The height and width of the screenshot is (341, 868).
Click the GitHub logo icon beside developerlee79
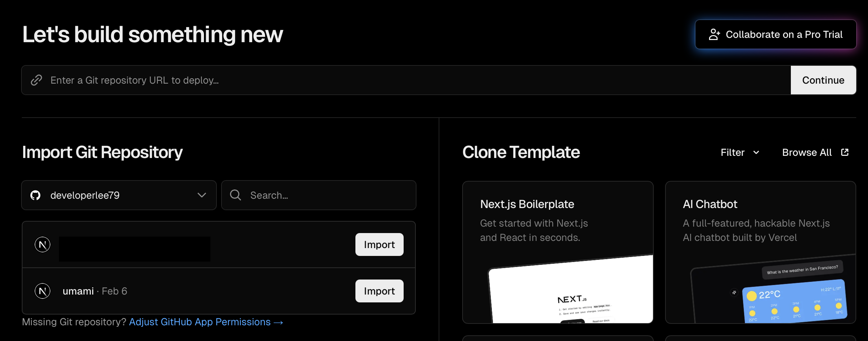coord(35,195)
